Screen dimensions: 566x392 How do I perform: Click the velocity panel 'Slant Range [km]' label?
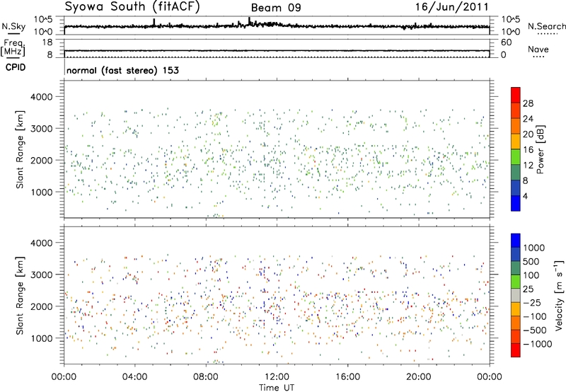coord(20,295)
